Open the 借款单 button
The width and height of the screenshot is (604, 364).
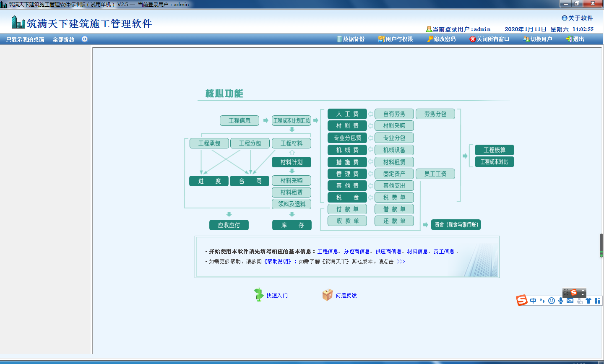(x=394, y=209)
